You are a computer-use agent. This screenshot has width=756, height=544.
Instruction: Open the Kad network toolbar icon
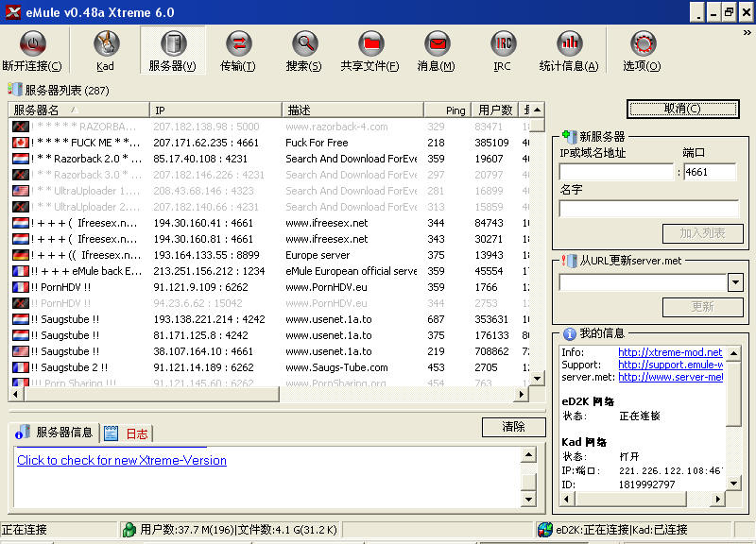tap(105, 43)
